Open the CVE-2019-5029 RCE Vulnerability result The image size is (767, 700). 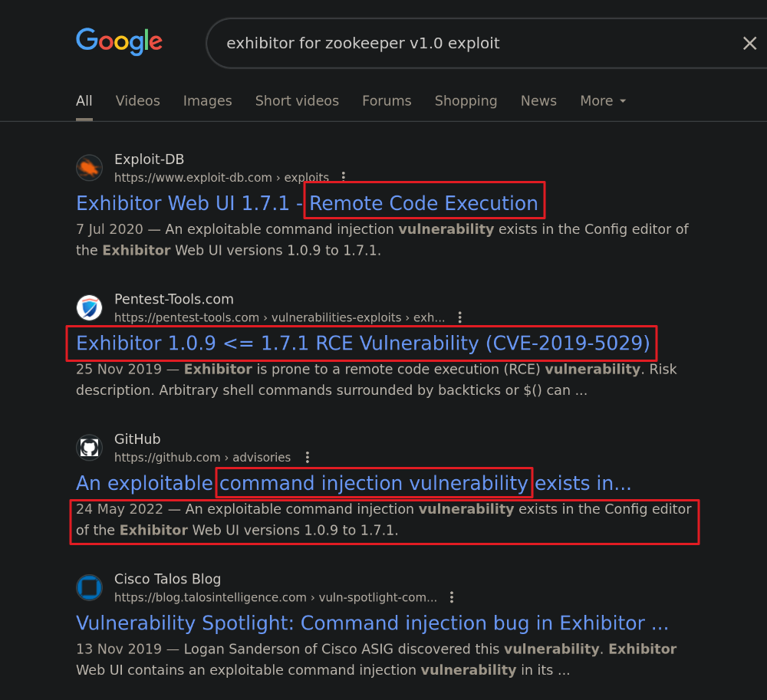[363, 343]
